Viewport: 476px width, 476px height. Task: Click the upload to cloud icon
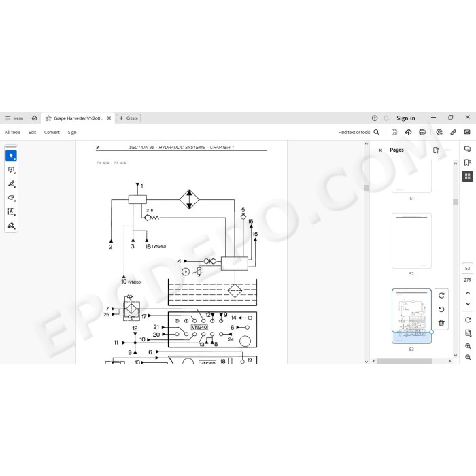(x=408, y=132)
